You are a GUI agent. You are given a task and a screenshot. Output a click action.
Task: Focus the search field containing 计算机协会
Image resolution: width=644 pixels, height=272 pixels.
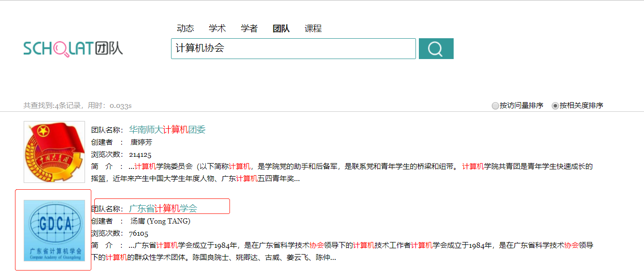pyautogui.click(x=293, y=48)
